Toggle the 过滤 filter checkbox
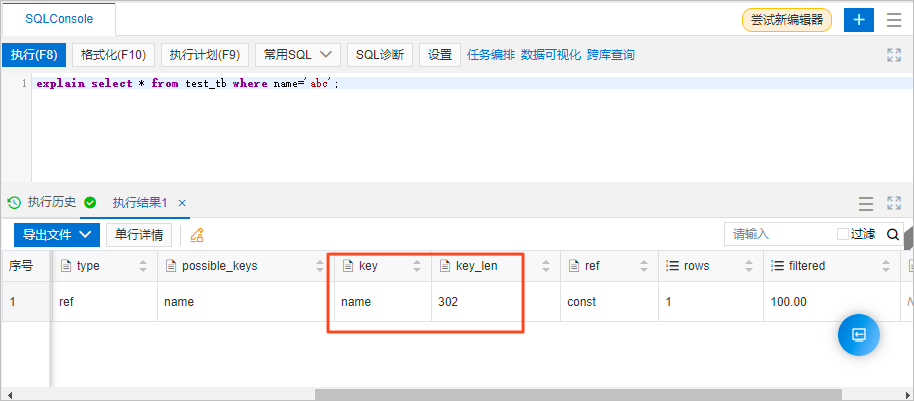 (842, 234)
